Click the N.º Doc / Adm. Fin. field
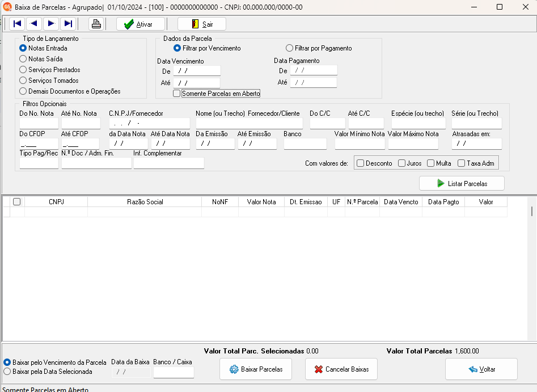Image resolution: width=537 pixels, height=392 pixels. (x=96, y=163)
